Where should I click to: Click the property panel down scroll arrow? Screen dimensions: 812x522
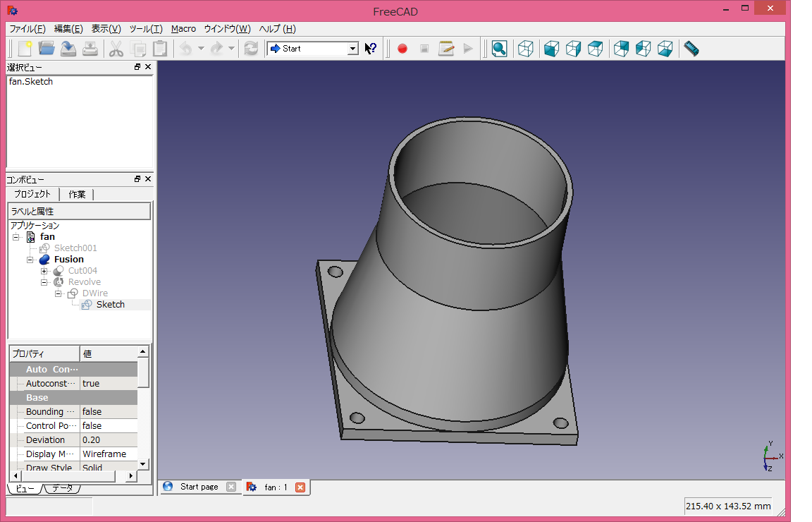coord(144,464)
